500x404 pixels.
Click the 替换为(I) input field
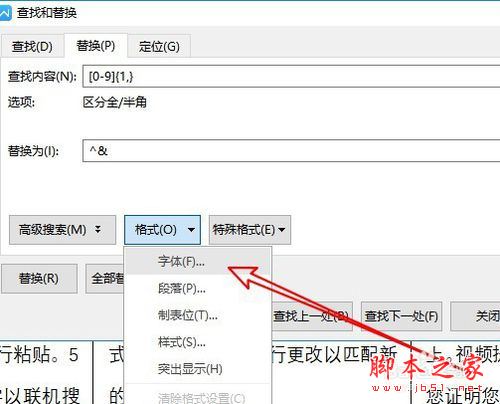[291, 151]
